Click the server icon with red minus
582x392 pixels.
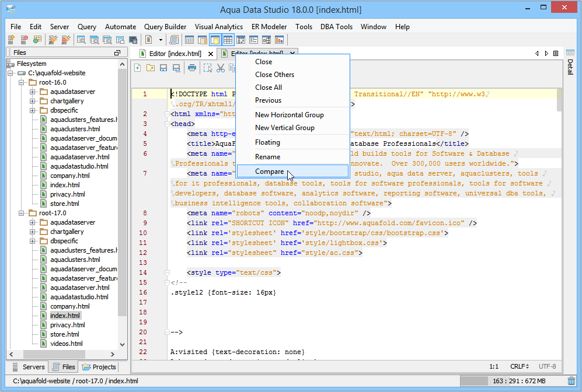(x=24, y=40)
